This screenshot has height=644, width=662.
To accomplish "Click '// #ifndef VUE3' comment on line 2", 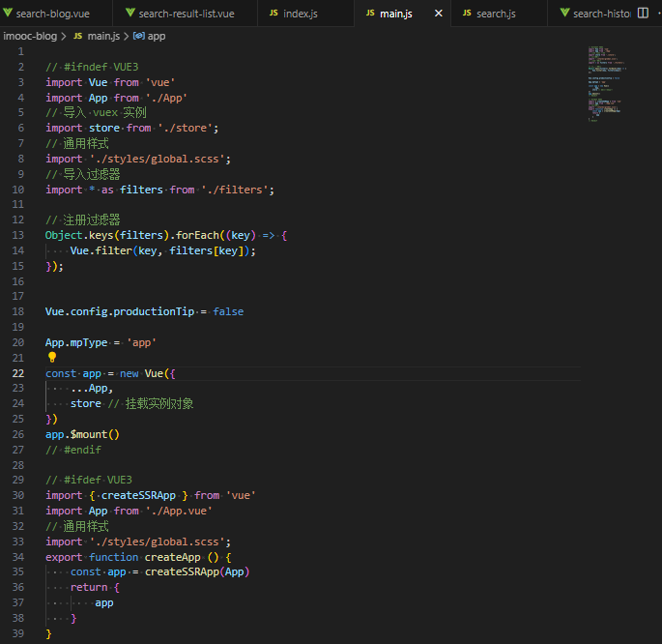I will [92, 67].
